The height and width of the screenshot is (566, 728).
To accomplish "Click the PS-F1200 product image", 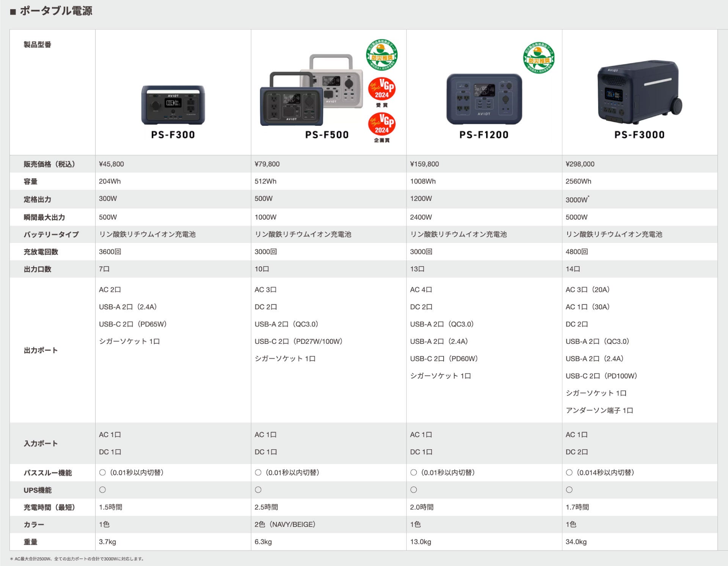I will point(484,99).
